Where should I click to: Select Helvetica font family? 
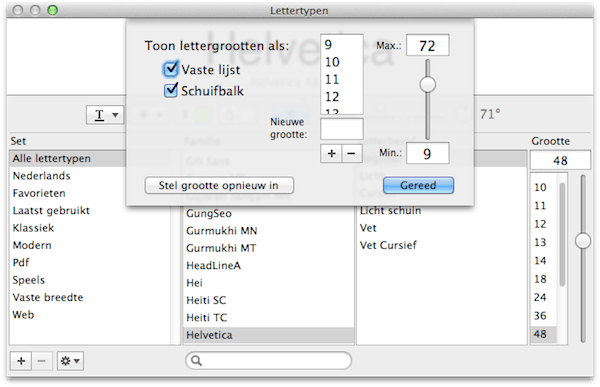coord(269,335)
